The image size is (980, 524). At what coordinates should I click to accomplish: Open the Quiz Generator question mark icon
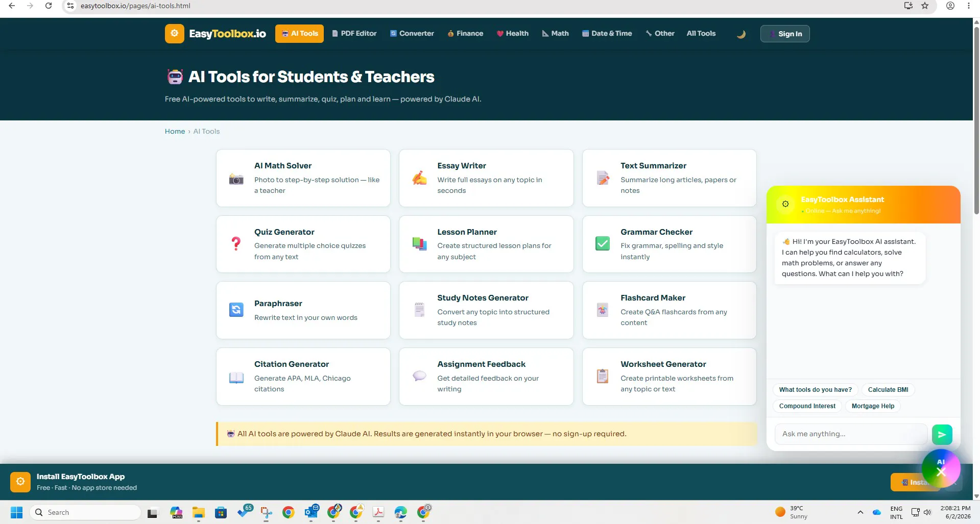click(x=236, y=243)
